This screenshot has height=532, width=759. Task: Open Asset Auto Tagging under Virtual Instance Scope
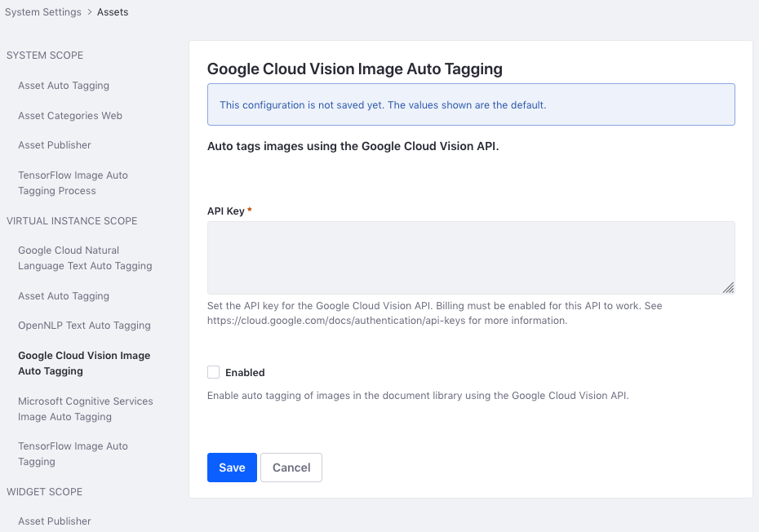64,295
